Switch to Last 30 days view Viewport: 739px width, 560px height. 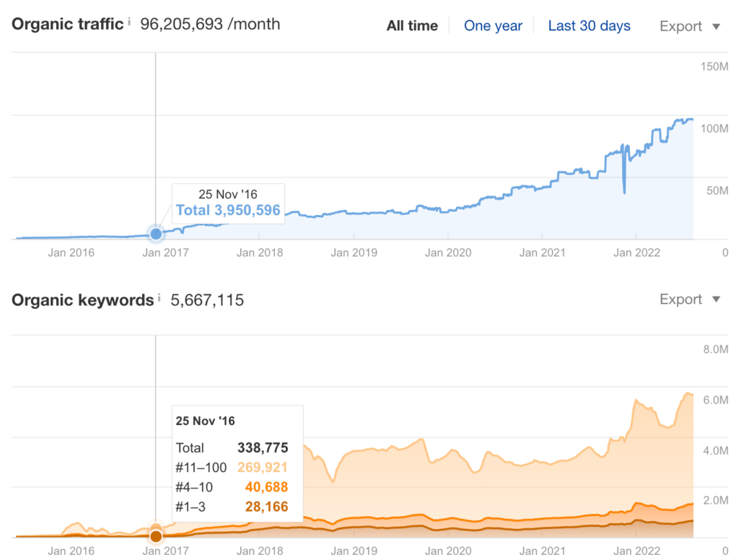[589, 26]
